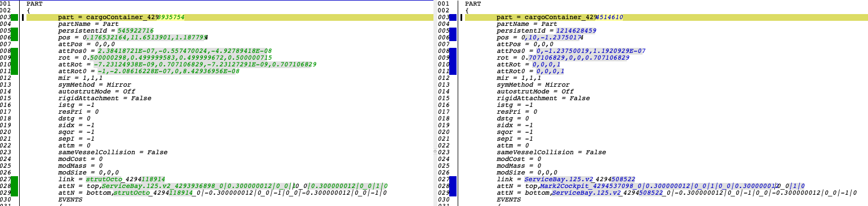Click PART header line in right pane

click(x=473, y=3)
